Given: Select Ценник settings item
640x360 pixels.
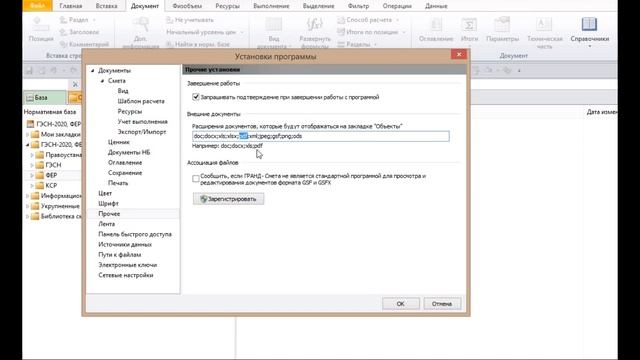Looking at the screenshot, I should [118, 142].
